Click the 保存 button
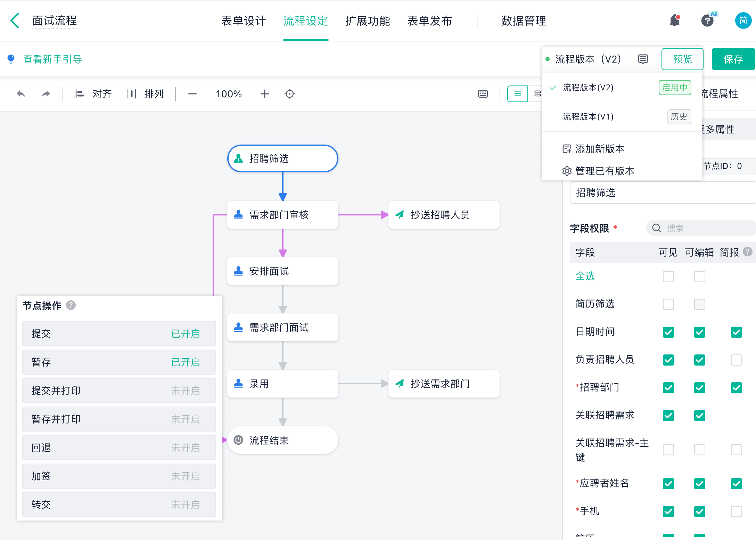 tap(733, 59)
